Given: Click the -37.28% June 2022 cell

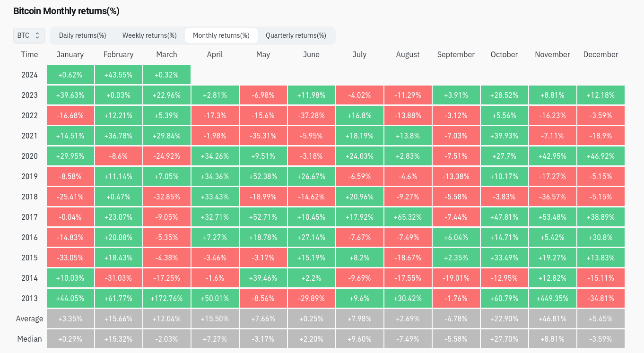Looking at the screenshot, I should [x=311, y=115].
